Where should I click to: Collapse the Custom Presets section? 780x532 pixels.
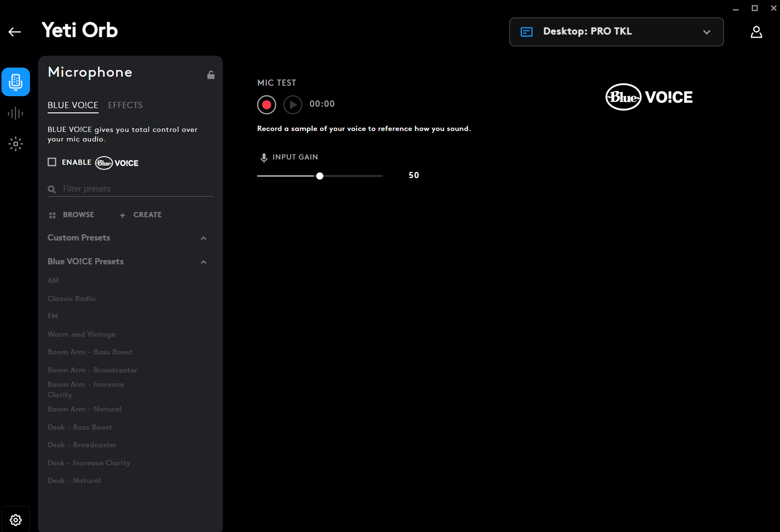204,238
